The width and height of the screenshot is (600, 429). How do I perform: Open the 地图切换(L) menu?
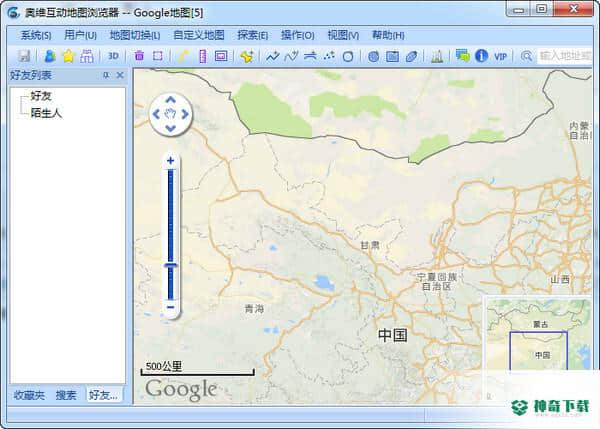[x=135, y=35]
